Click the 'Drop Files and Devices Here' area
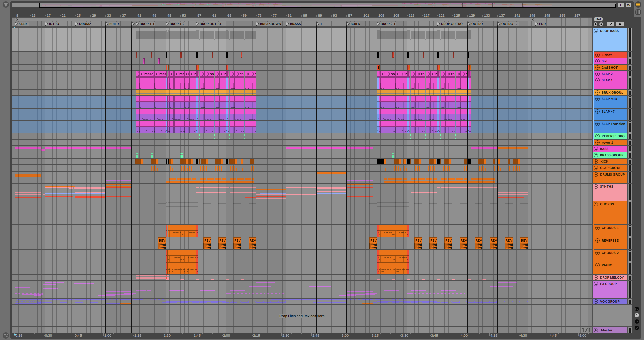 click(302, 316)
